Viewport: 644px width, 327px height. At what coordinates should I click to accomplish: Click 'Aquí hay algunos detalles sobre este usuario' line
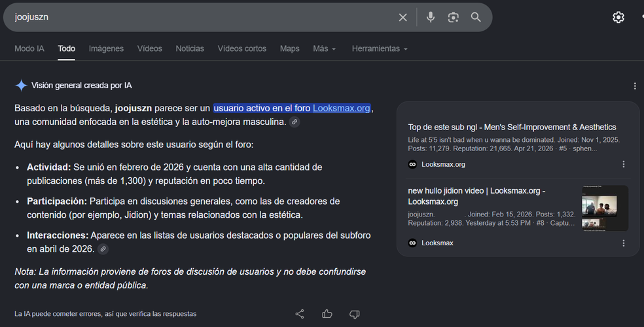click(134, 145)
